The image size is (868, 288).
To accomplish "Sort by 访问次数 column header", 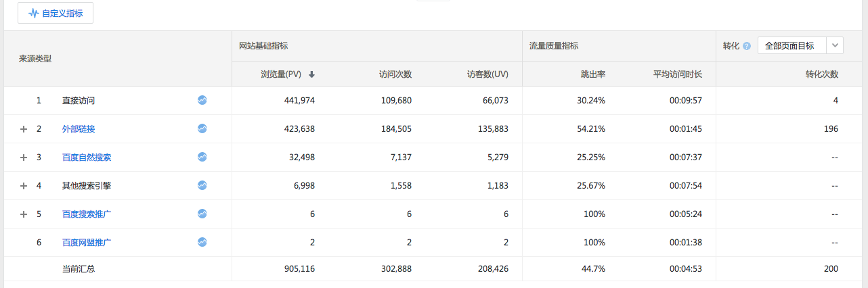I will point(395,74).
